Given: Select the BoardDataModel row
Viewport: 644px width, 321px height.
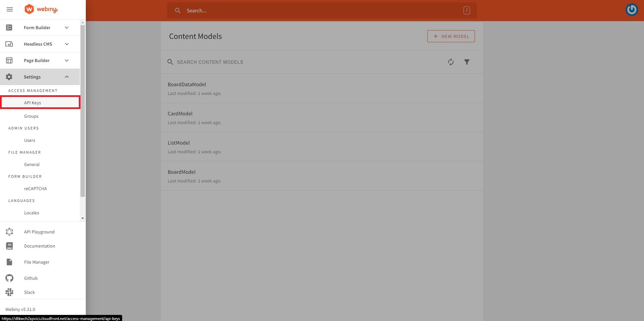Looking at the screenshot, I should (x=322, y=89).
